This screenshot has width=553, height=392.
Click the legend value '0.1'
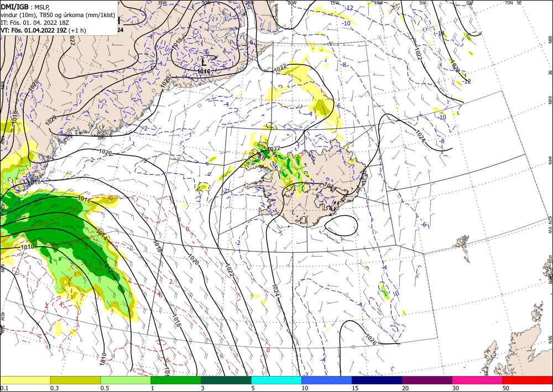pos(3,388)
